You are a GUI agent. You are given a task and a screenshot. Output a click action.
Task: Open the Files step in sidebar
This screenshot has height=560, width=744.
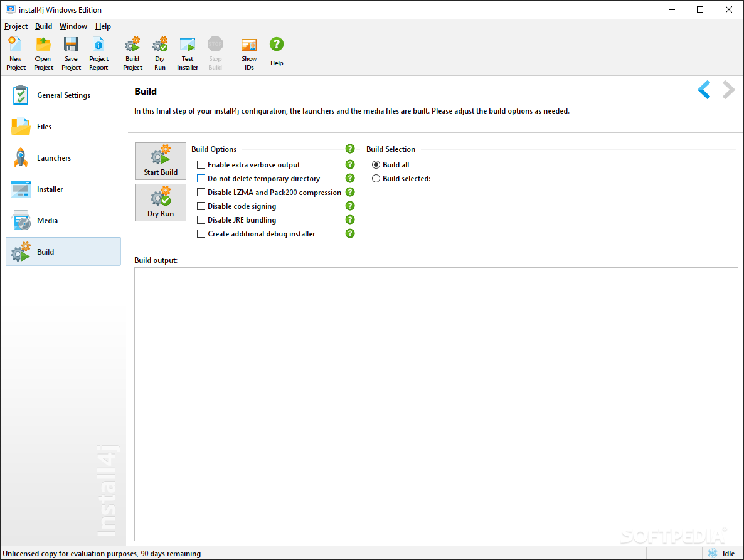(x=63, y=127)
